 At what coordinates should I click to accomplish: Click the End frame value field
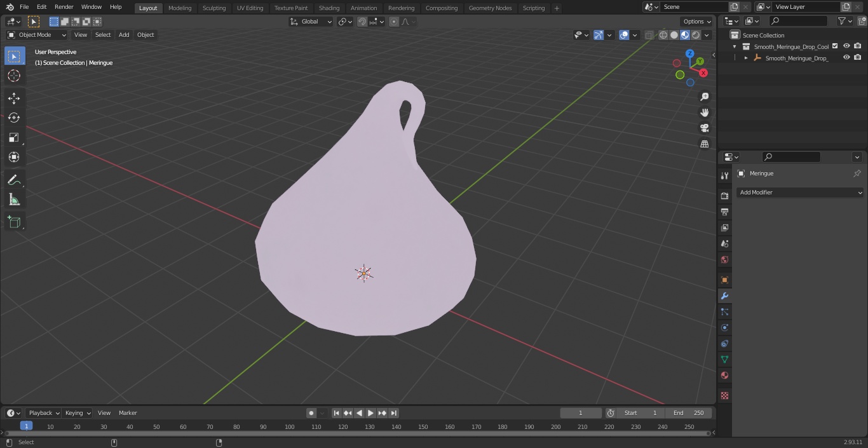[x=689, y=413]
